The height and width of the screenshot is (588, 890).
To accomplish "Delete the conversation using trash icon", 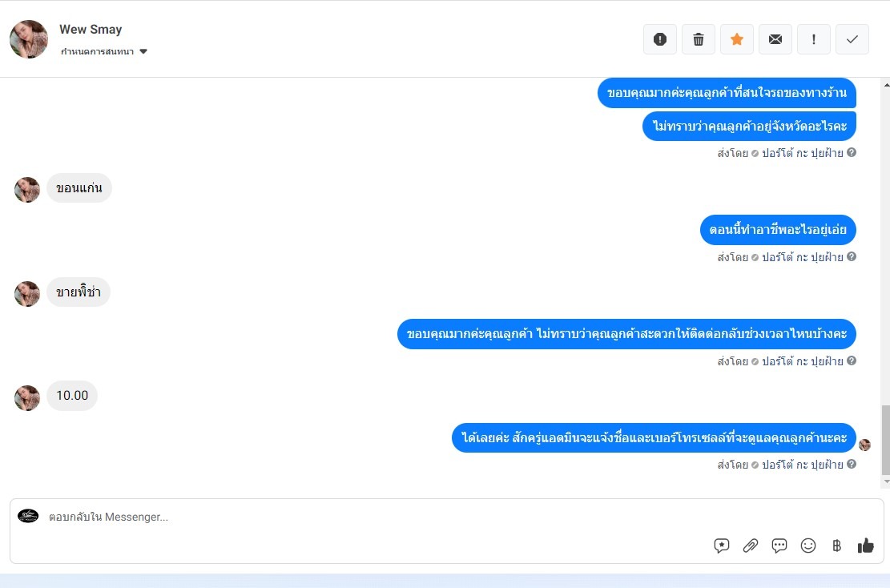I will [x=699, y=39].
